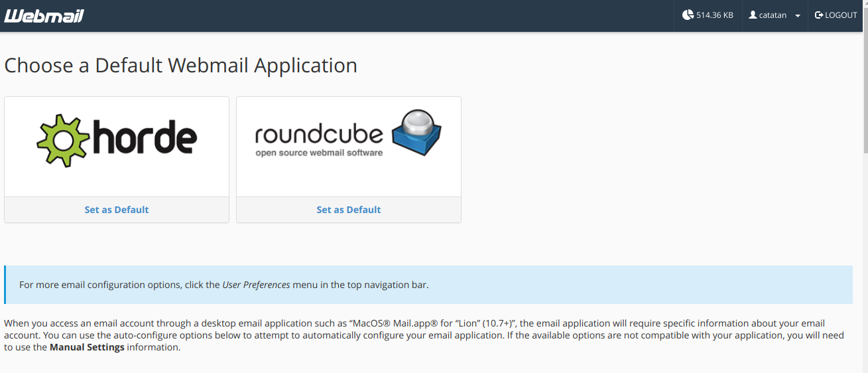Image resolution: width=868 pixels, height=373 pixels.
Task: Click the Webmail logo in the header
Action: tap(44, 15)
